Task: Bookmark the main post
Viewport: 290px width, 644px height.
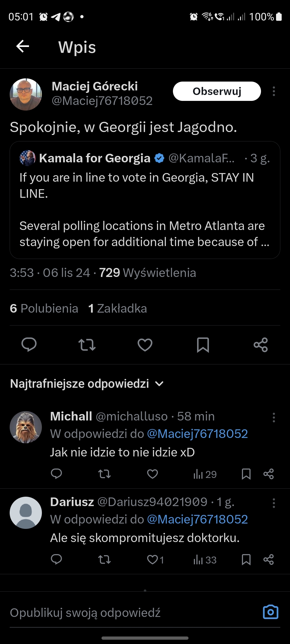Action: pos(203,345)
